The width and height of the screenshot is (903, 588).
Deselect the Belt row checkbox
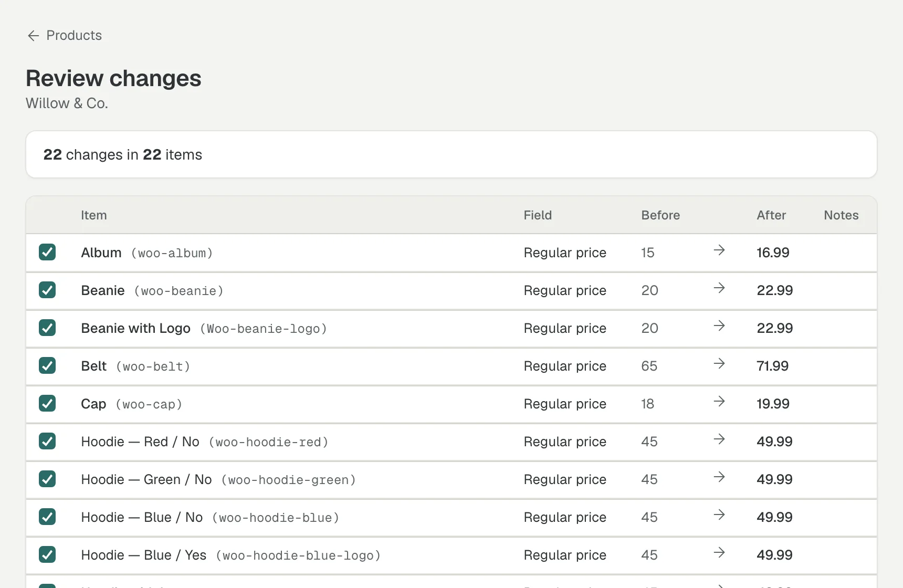coord(47,365)
